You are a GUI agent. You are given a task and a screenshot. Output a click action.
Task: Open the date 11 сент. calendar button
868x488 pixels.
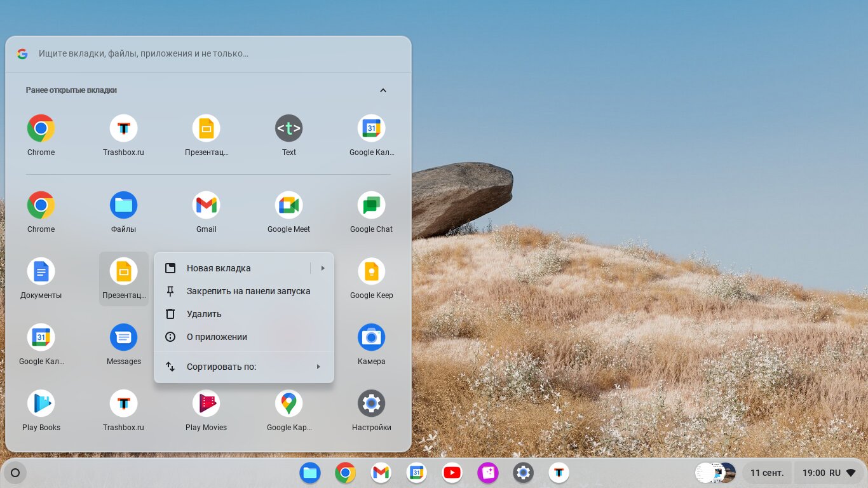[x=767, y=473]
